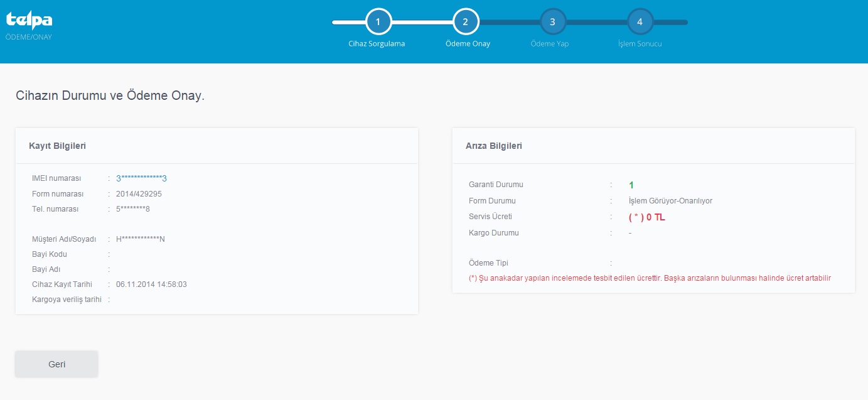Viewport: 868px width, 400px height.
Task: Click the Telpa logo
Action: [x=29, y=21]
